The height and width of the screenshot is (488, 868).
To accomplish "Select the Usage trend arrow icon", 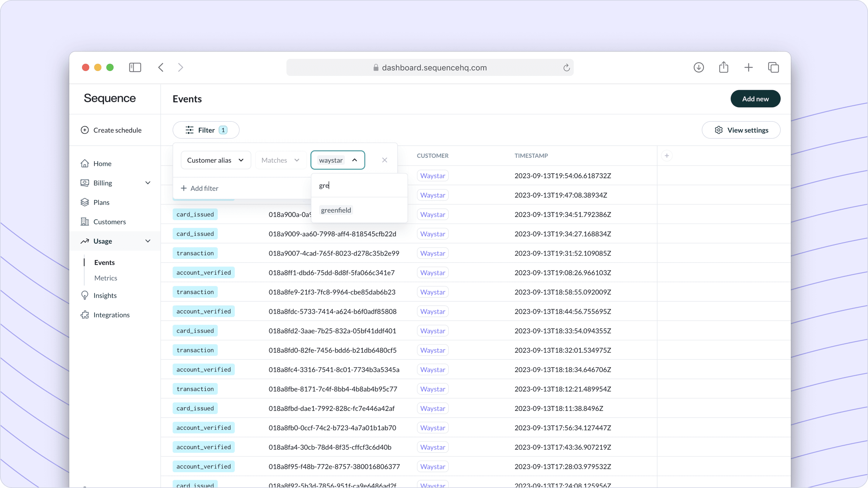I will (x=85, y=241).
